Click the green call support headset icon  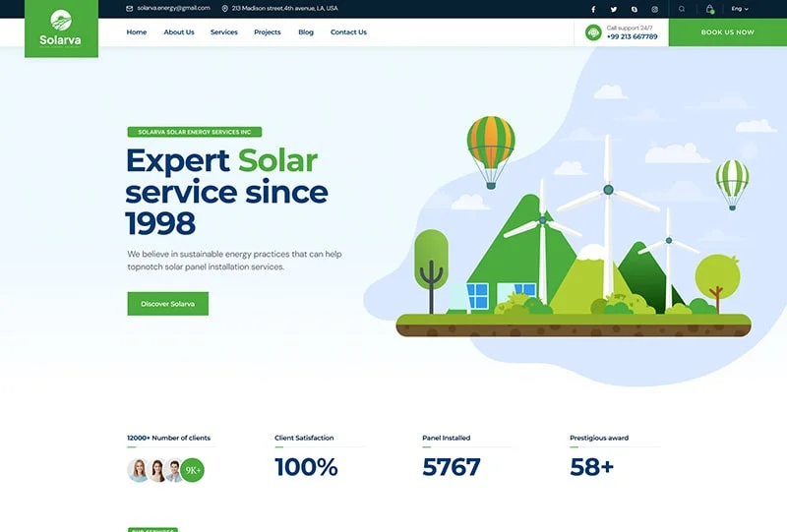593,32
